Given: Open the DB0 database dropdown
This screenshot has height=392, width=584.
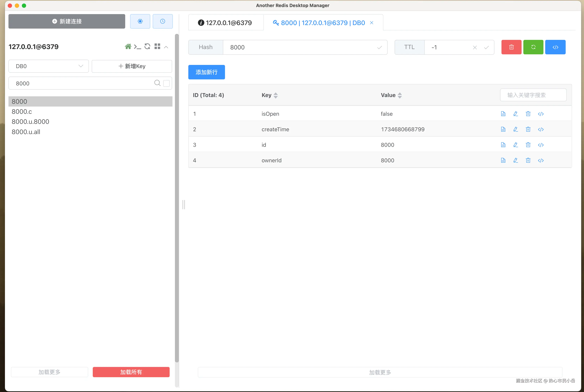Looking at the screenshot, I should point(49,66).
